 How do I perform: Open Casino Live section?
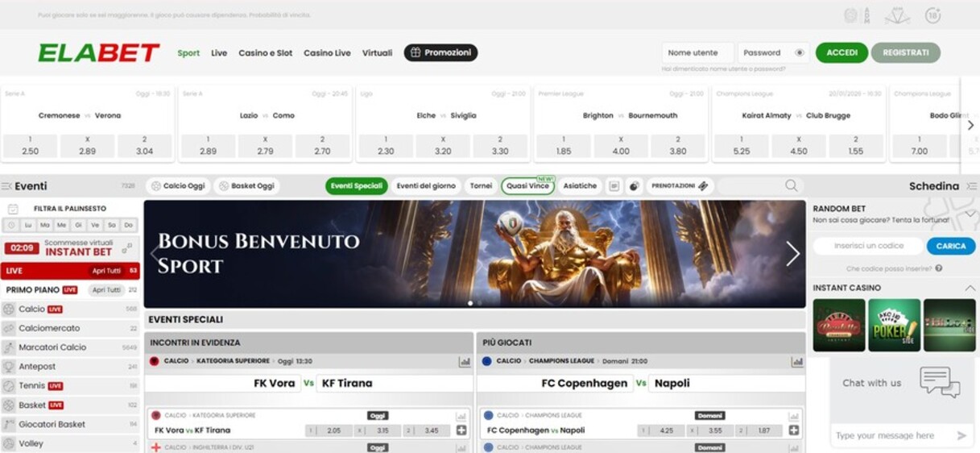click(327, 53)
